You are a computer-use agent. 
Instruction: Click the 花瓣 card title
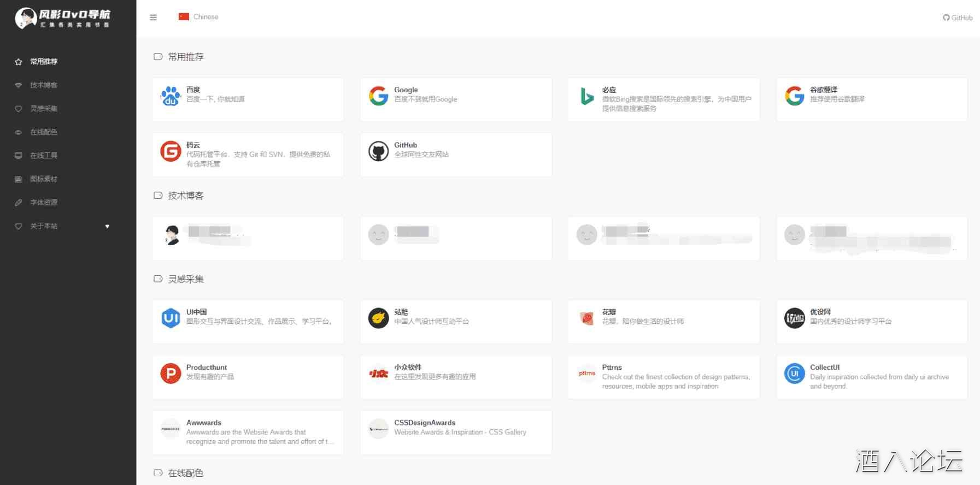point(609,312)
